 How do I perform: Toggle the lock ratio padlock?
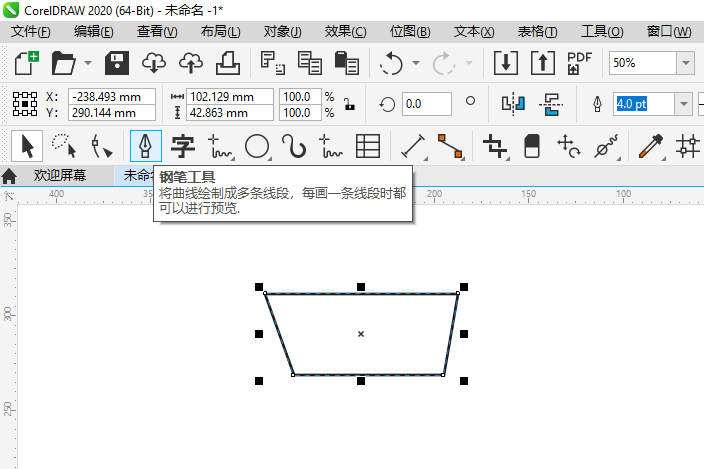pyautogui.click(x=349, y=104)
